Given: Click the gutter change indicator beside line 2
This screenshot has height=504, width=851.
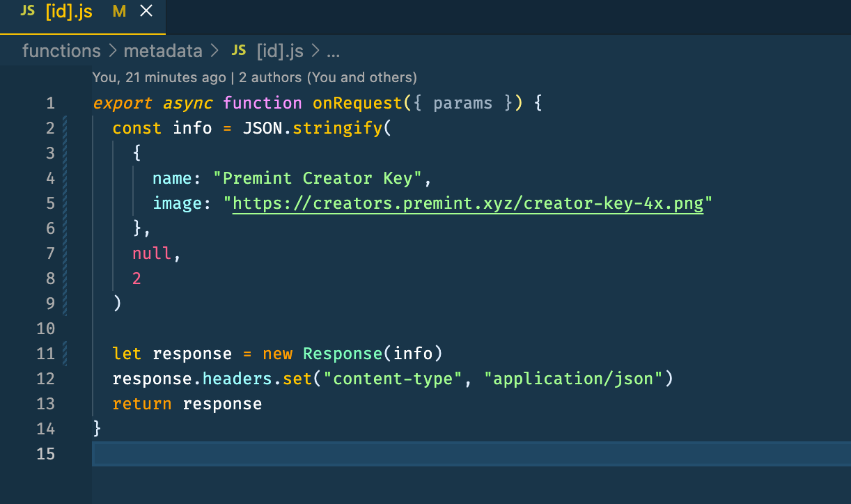Looking at the screenshot, I should point(65,127).
